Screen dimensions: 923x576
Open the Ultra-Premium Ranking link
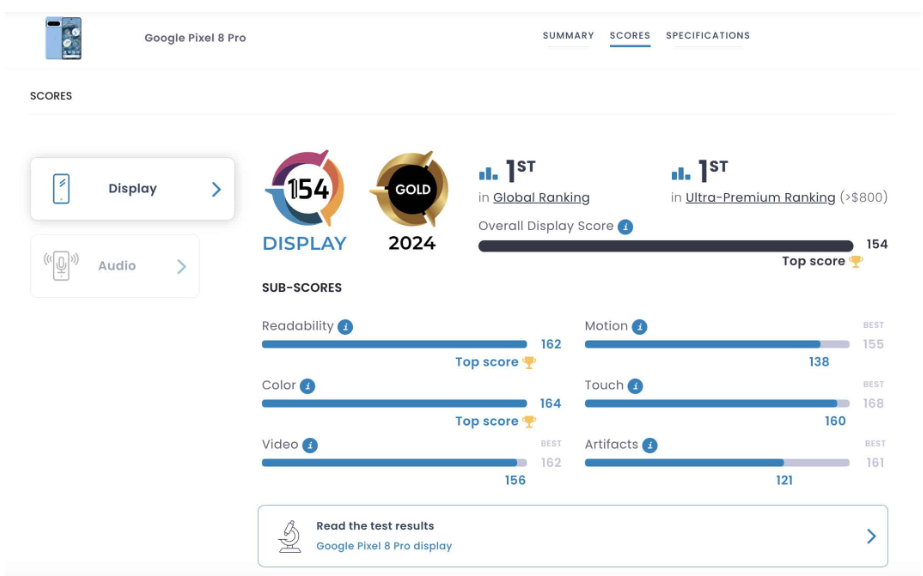click(760, 198)
